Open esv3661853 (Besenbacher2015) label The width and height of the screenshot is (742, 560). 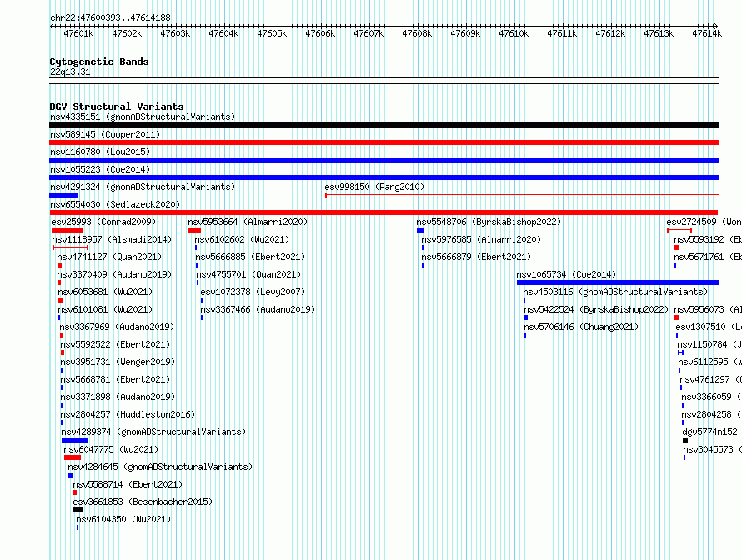click(x=143, y=502)
